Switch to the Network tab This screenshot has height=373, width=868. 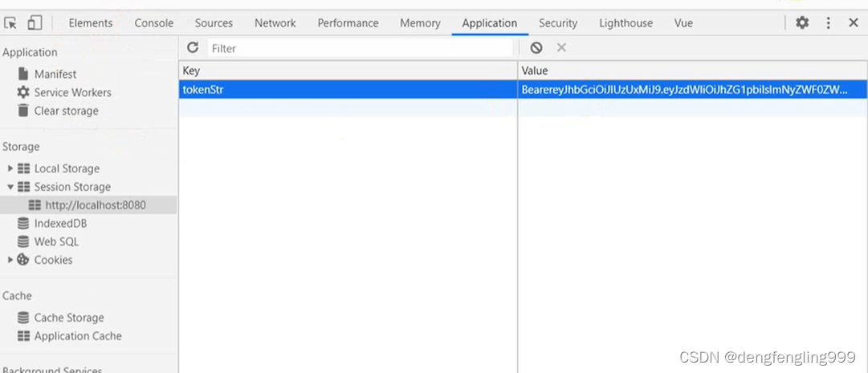[275, 23]
